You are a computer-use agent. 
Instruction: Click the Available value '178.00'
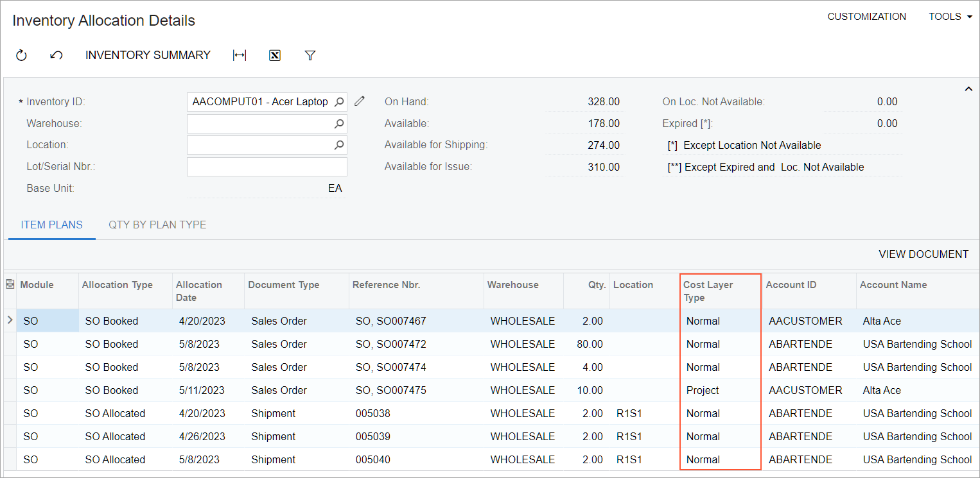coord(604,123)
